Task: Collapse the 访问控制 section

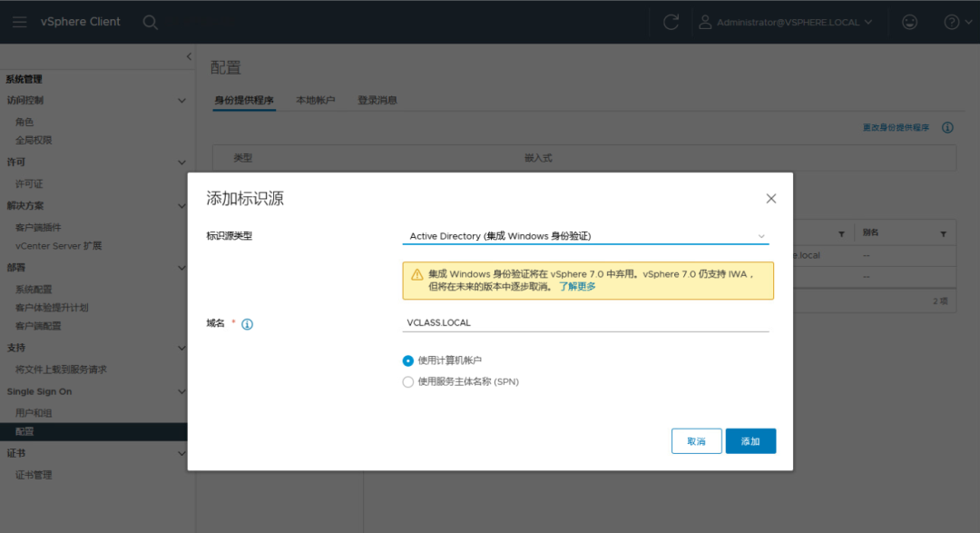Action: pos(181,101)
